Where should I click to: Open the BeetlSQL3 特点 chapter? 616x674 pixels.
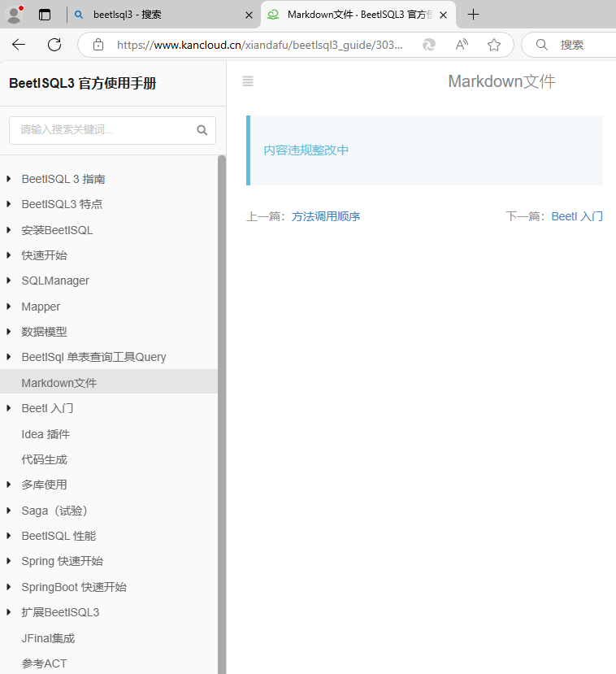[62, 204]
